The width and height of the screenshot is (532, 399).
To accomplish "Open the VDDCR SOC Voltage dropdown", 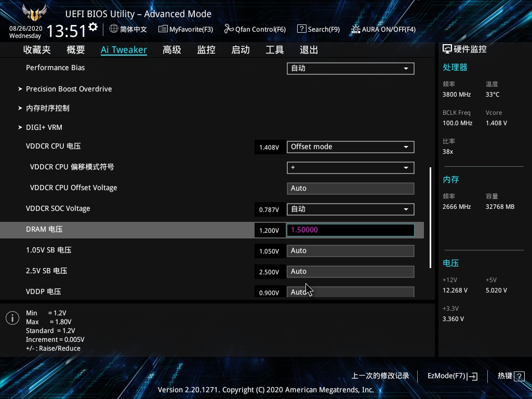I will click(x=351, y=209).
